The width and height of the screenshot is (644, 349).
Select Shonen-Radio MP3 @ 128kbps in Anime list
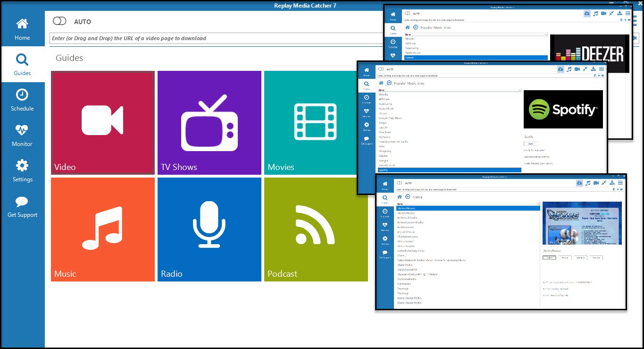418,274
